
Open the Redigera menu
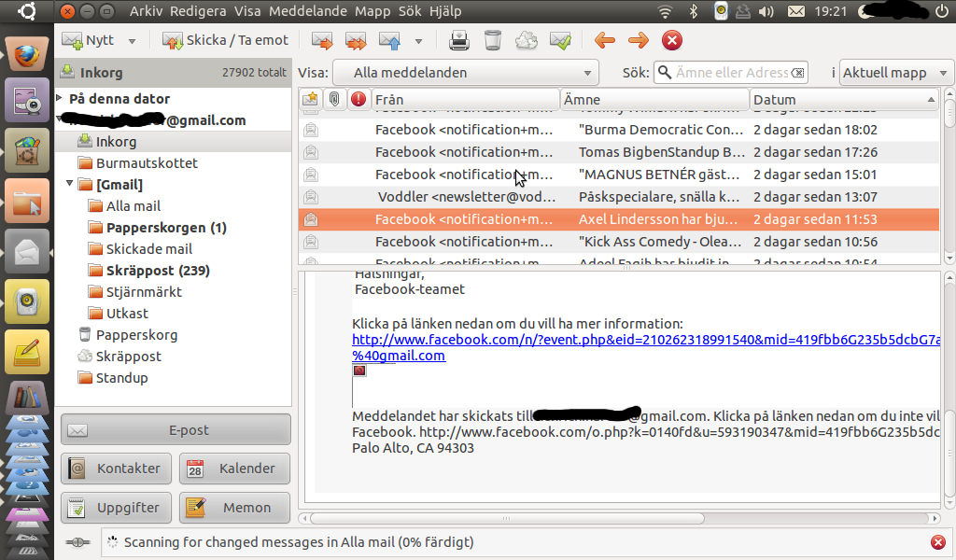198,11
